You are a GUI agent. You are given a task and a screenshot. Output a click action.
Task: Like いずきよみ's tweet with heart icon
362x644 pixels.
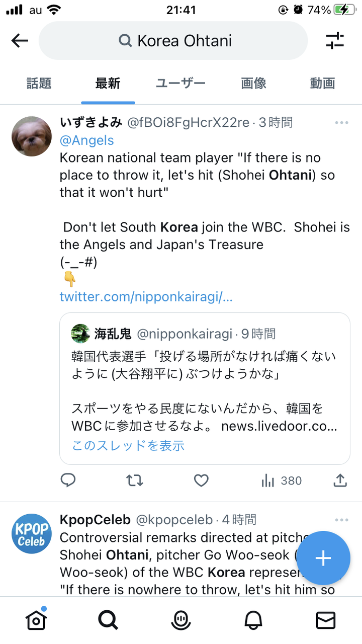pos(201,480)
